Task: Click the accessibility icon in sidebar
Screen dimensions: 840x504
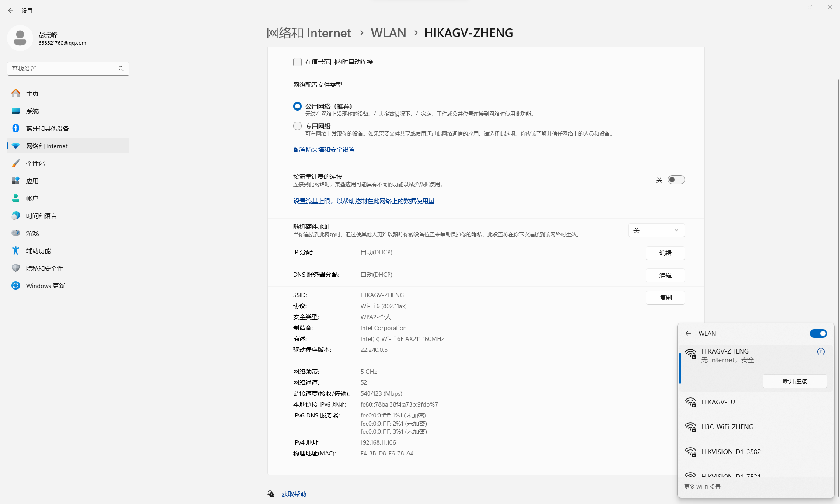Action: click(16, 250)
